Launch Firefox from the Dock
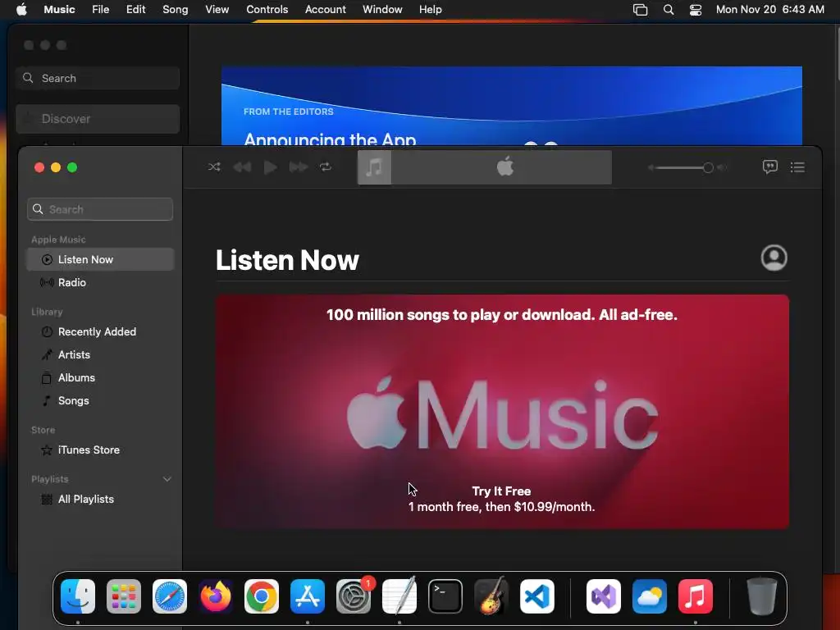The height and width of the screenshot is (630, 840). coord(216,596)
